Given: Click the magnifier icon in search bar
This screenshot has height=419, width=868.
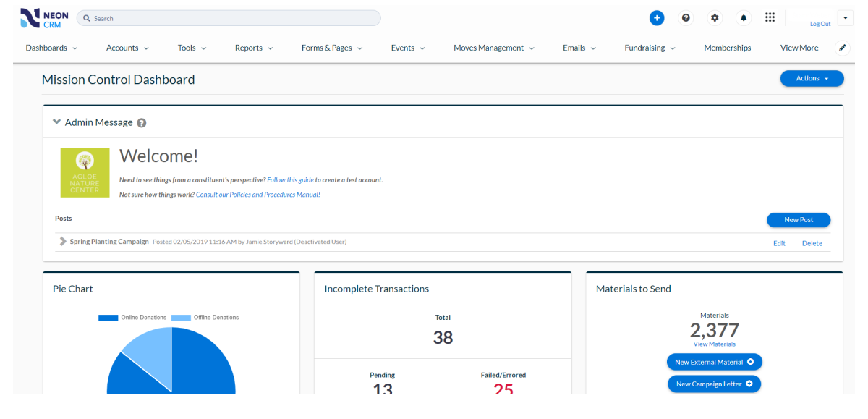Looking at the screenshot, I should (87, 18).
